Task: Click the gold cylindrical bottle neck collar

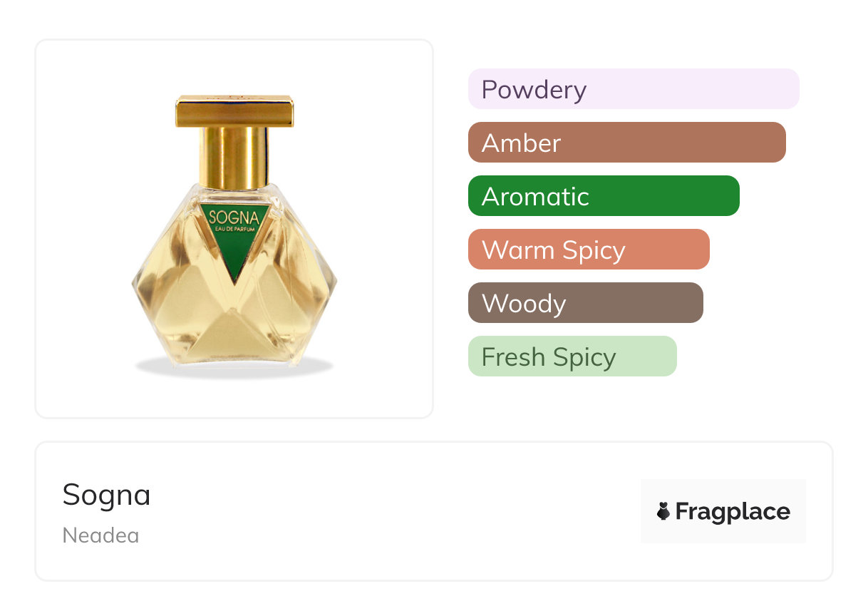Action: tap(234, 157)
